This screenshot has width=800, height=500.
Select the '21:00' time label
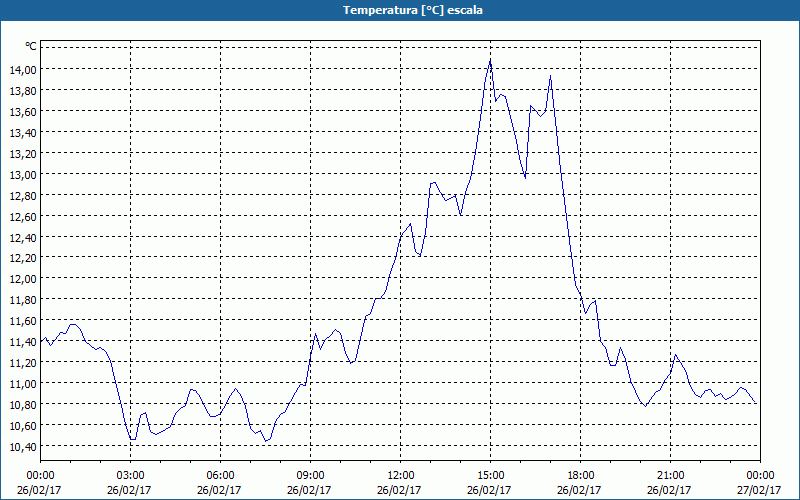coord(670,476)
